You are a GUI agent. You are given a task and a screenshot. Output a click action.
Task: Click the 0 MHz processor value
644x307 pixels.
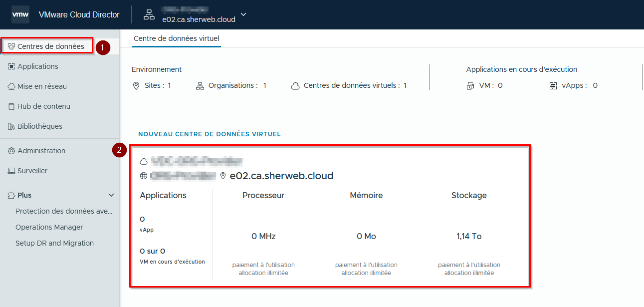[263, 236]
